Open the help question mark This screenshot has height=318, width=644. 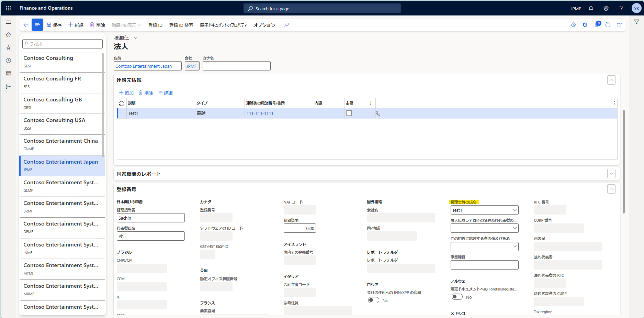point(621,8)
